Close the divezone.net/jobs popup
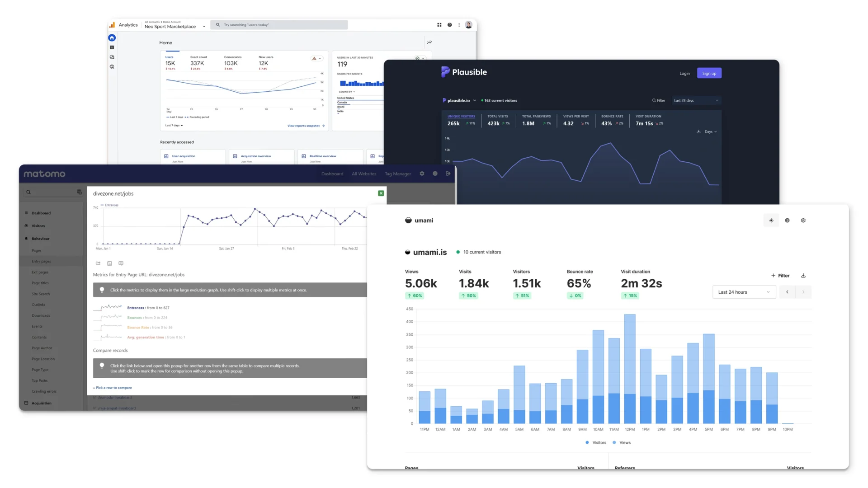868x488 pixels. 381,193
